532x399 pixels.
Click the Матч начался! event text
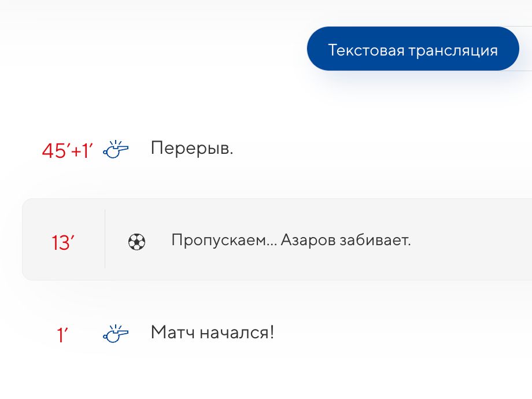point(212,332)
